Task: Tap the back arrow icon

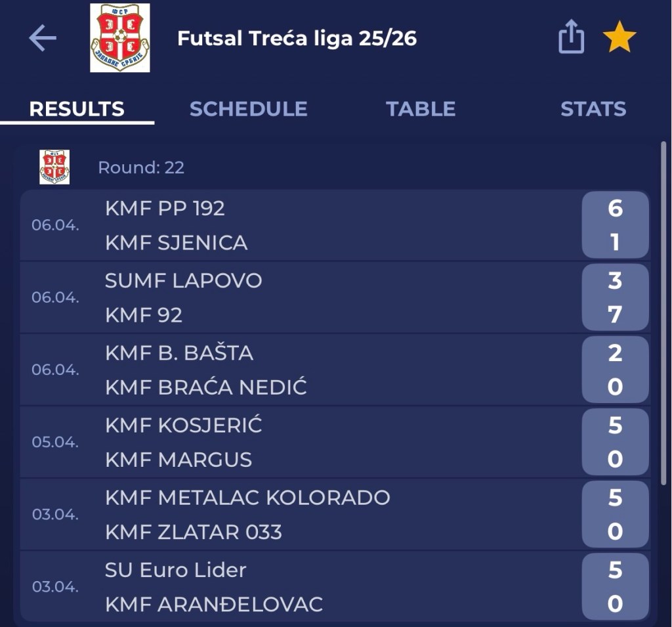Action: 43,39
